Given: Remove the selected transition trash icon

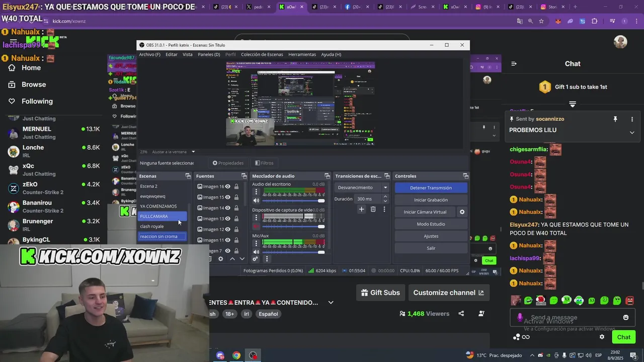Looking at the screenshot, I should (x=373, y=209).
